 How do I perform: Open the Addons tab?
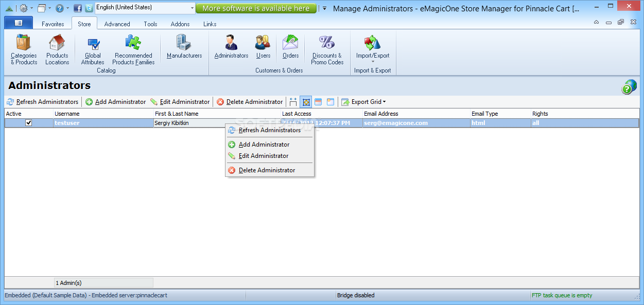(180, 24)
